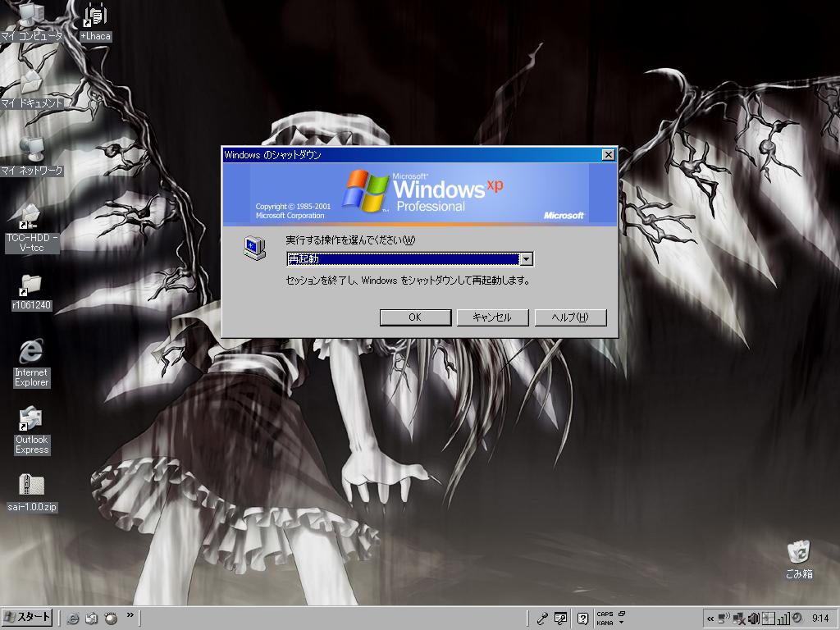Click the disconnected network tray icon
Viewport: 840px width, 630px height.
tap(739, 619)
